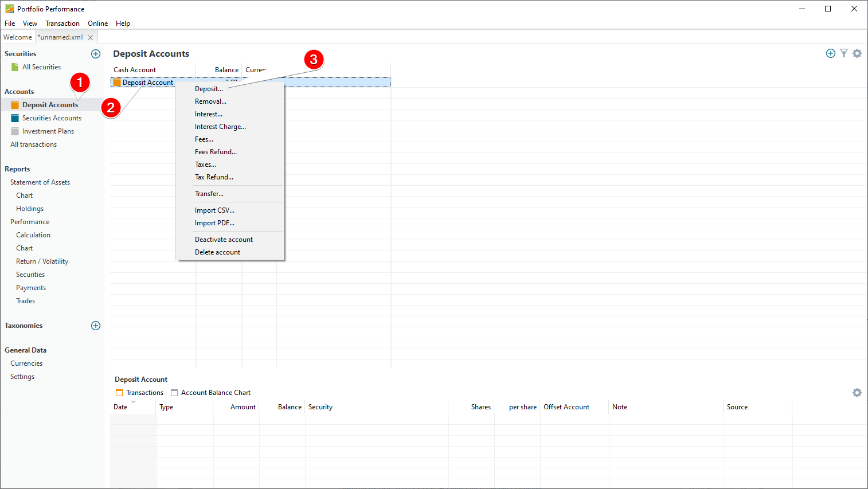Click the orange icon in Deposit Account row
The height and width of the screenshot is (489, 868).
pyautogui.click(x=117, y=83)
